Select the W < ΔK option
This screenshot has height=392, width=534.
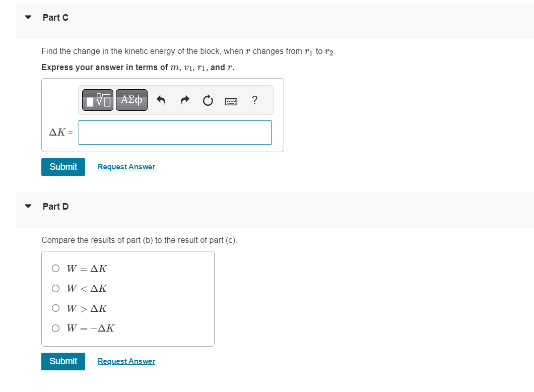(56, 288)
